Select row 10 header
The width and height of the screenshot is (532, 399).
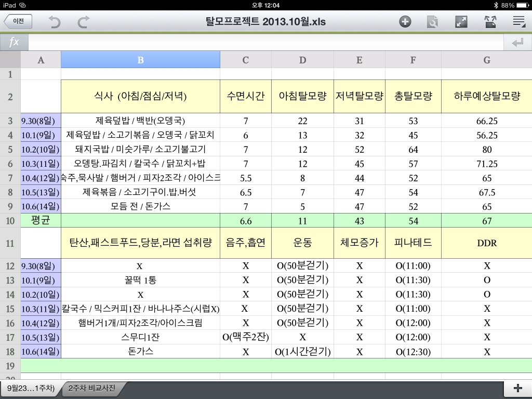[x=10, y=220]
